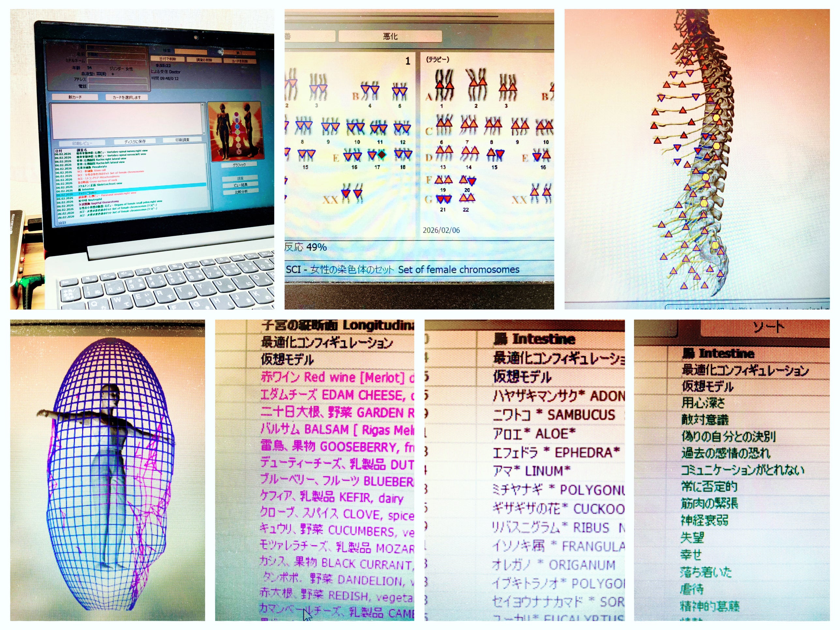Click the カードを選択します button
The image size is (840, 630).
[x=127, y=97]
